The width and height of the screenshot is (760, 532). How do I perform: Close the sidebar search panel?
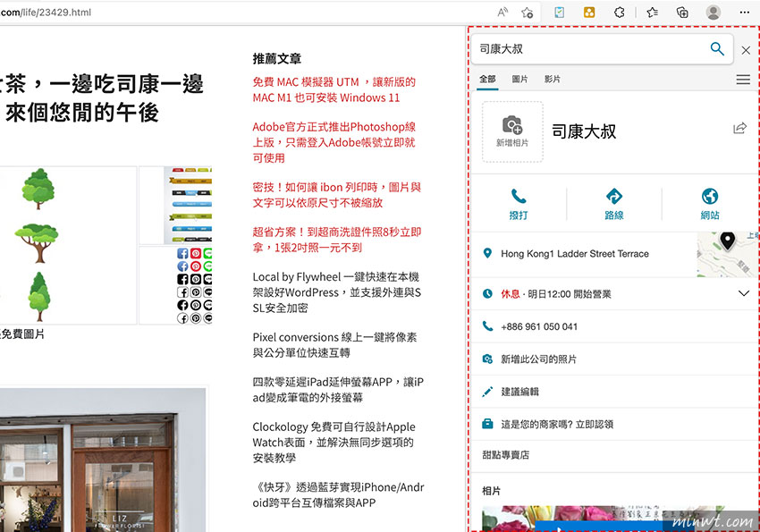tap(746, 50)
